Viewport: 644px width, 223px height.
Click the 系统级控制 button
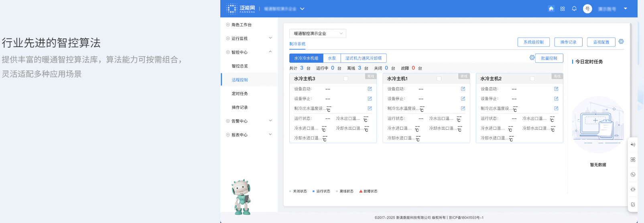[533, 42]
